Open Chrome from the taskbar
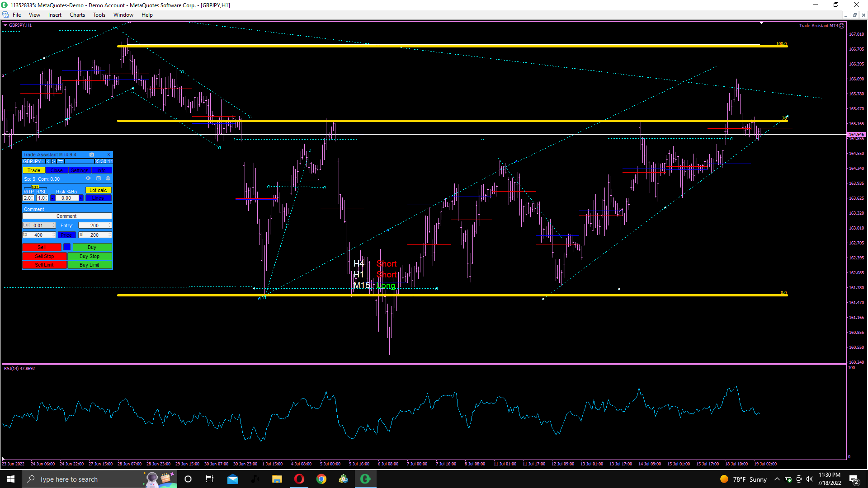Image resolution: width=868 pixels, height=488 pixels. 321,479
